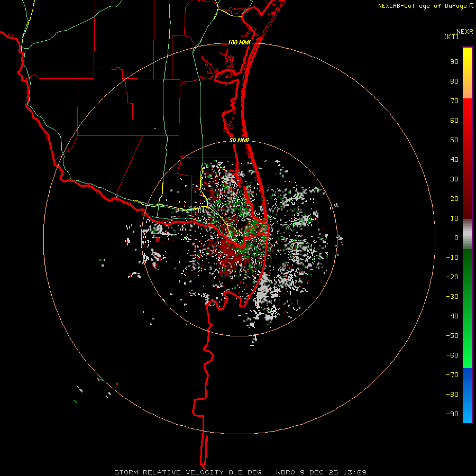Click the 0 value on velocity scale
Viewport: 476px width, 476px height.
click(x=456, y=237)
